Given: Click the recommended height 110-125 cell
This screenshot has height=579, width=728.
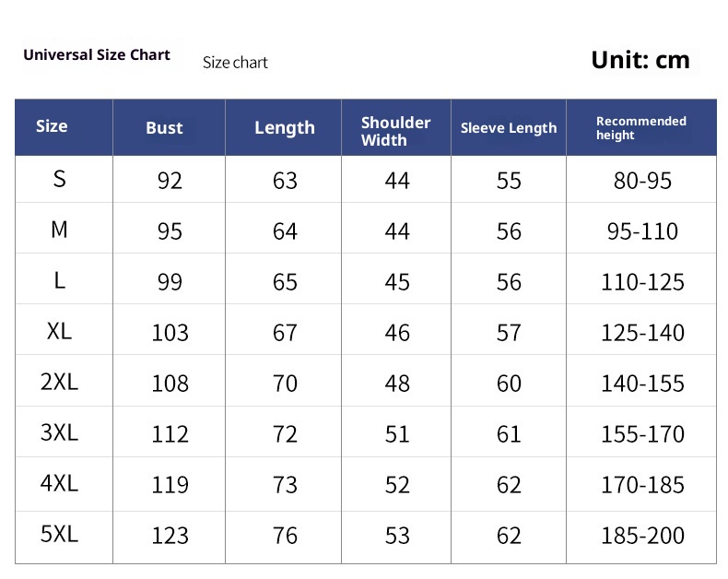Looking at the screenshot, I should pyautogui.click(x=642, y=281).
